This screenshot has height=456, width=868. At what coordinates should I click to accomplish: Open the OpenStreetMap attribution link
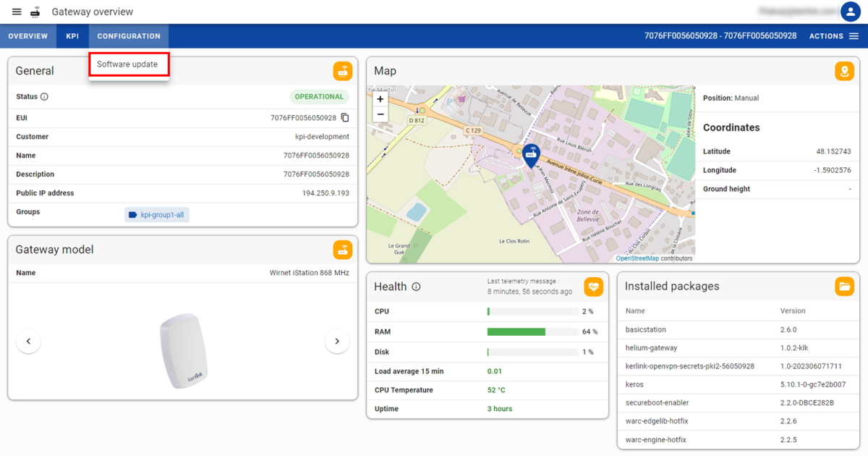637,258
